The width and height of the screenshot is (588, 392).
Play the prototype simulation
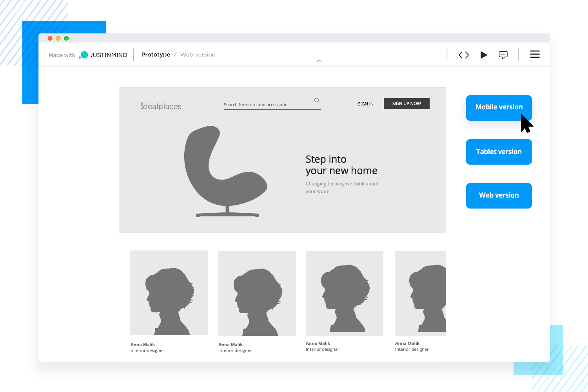pos(484,55)
